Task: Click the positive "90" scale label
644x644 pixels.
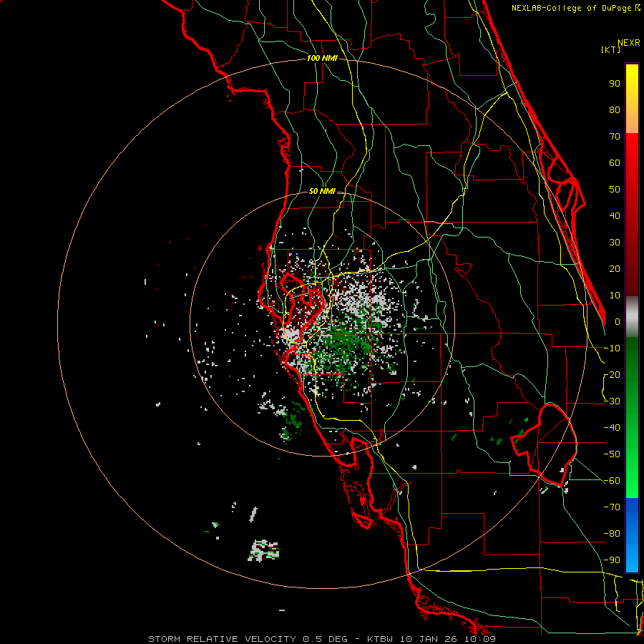Action: click(x=615, y=84)
